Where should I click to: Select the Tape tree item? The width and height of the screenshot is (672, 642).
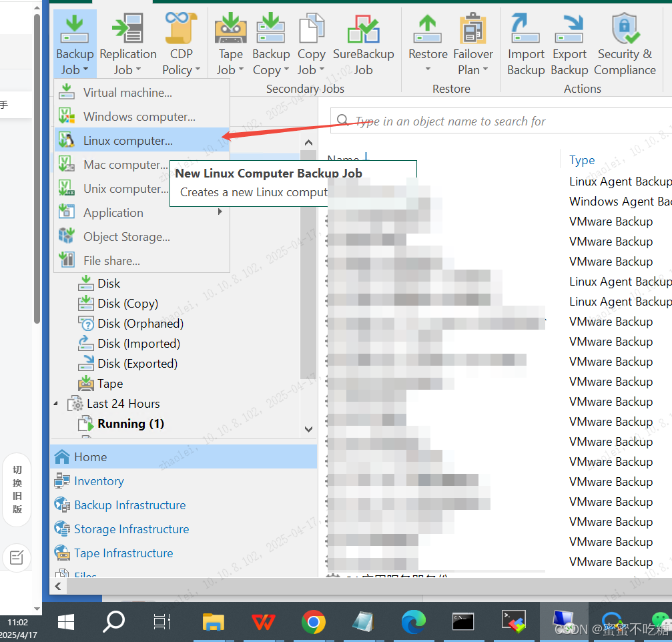pyautogui.click(x=101, y=384)
